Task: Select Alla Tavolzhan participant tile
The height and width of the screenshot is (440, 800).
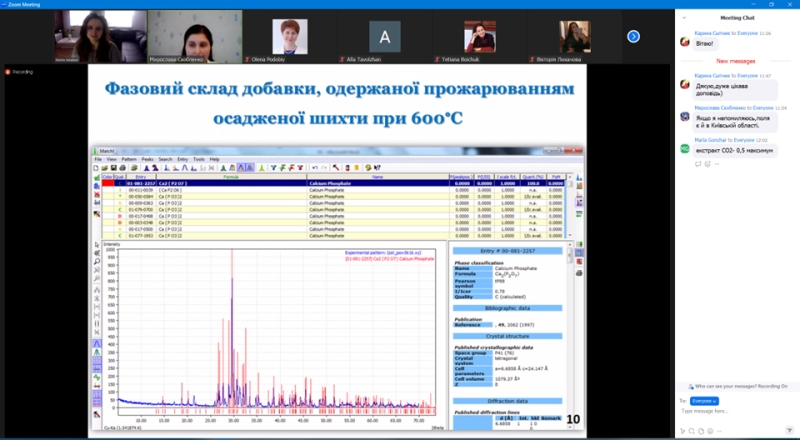Action: 385,36
